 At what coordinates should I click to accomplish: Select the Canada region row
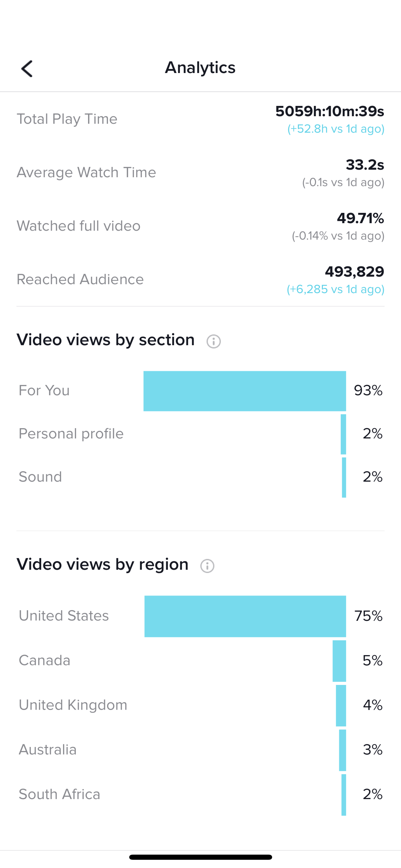200,661
